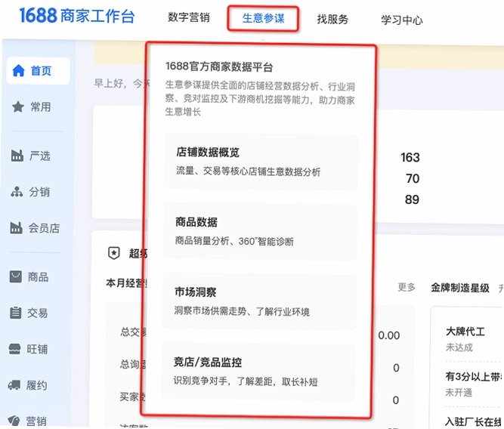The width and height of the screenshot is (504, 429).
Task: Open the 店铺数据概览 card
Action: 261,162
